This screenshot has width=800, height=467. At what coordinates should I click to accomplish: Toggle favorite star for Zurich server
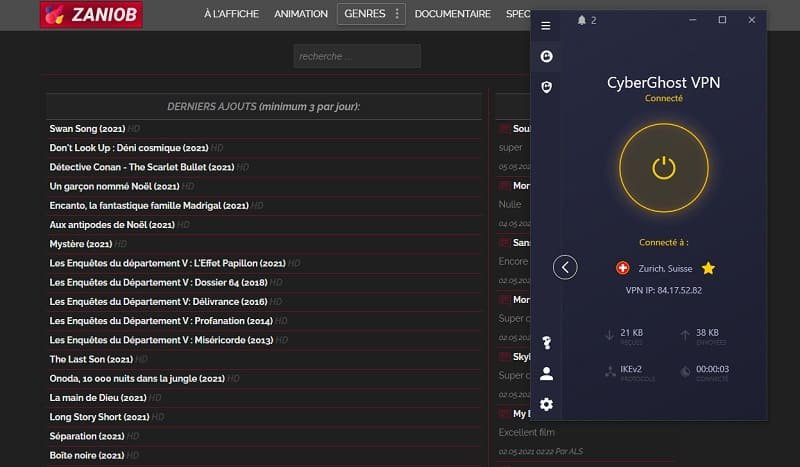(x=708, y=268)
